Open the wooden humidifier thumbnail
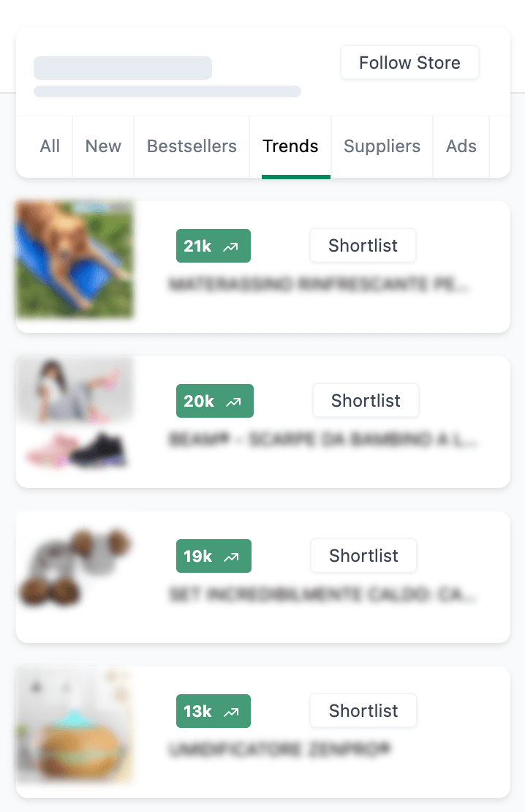The width and height of the screenshot is (525, 812). (75, 725)
